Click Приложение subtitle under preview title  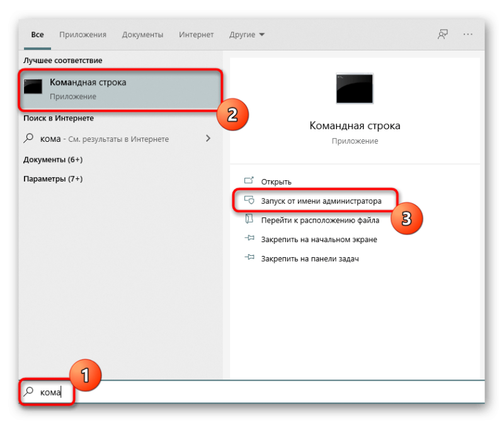click(355, 141)
